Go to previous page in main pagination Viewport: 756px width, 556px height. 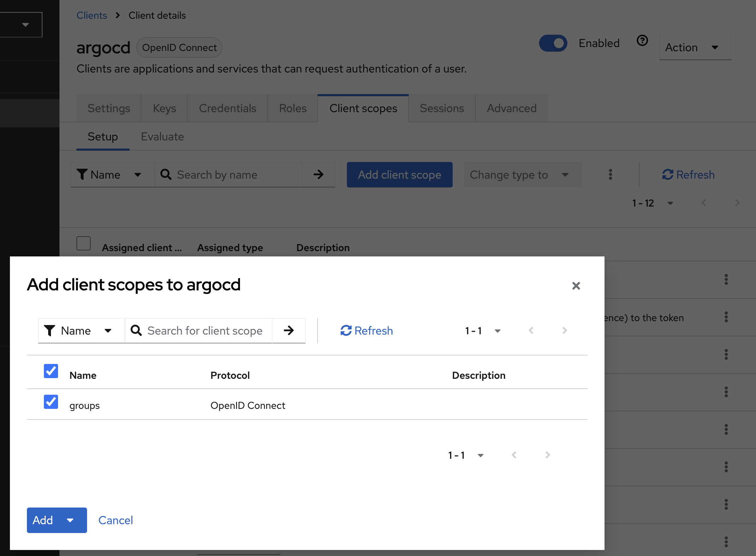tap(704, 203)
